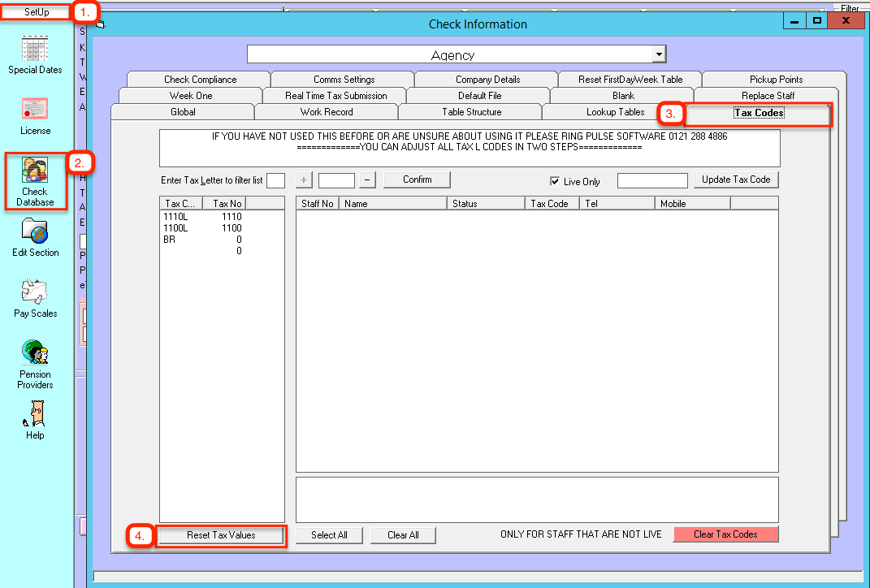870x588 pixels.
Task: Click the Enter Tax Letter filter field
Action: point(275,180)
